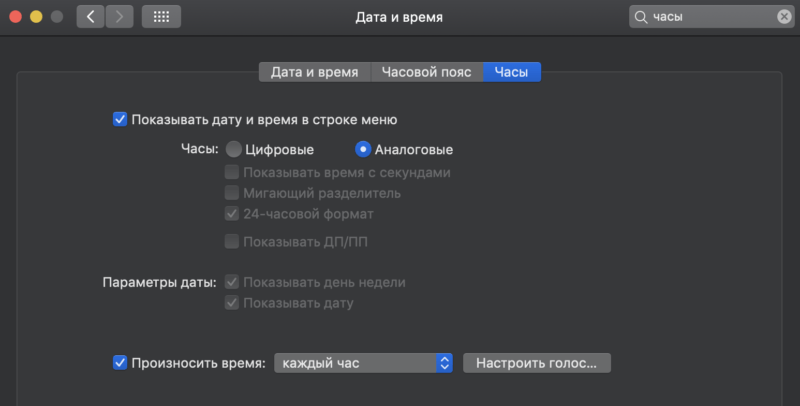Toggle Мигающий разделитель checkbox
This screenshot has width=800, height=406.
pos(232,193)
